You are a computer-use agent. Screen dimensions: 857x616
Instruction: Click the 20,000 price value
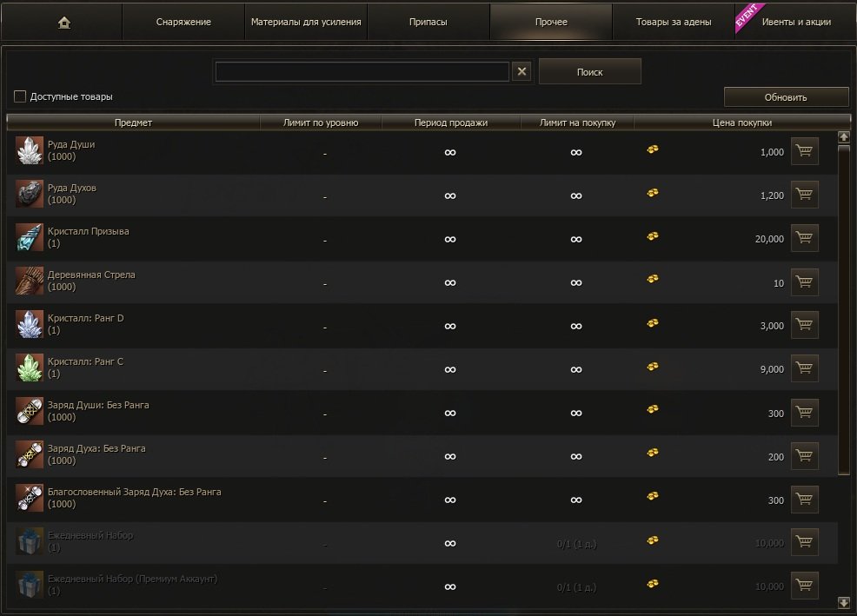pyautogui.click(x=769, y=239)
